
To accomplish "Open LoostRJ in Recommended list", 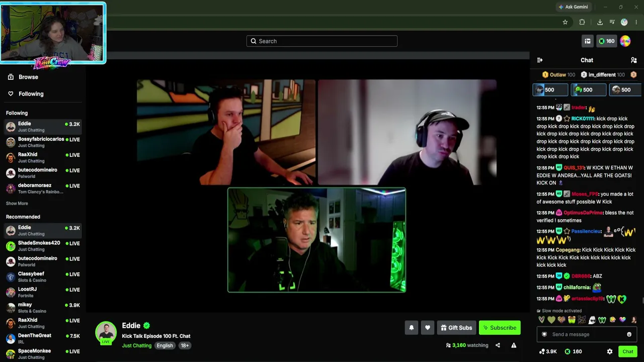I will 43,292.
